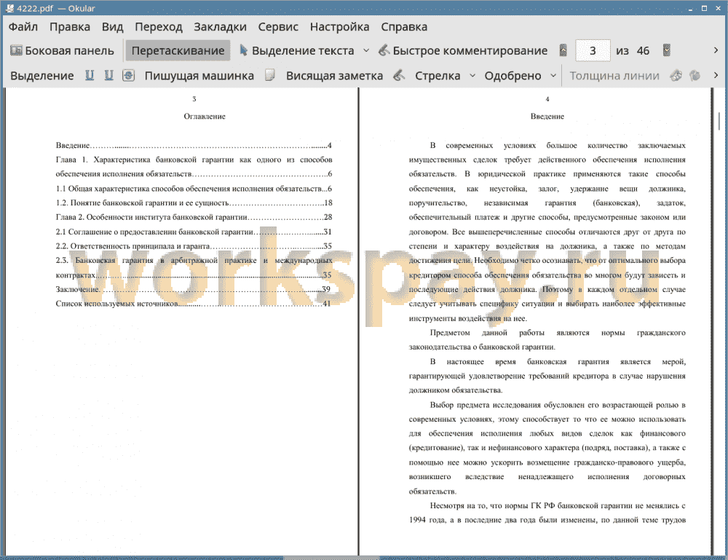This screenshot has height=560, width=728.
Task: Open the Сервис menu
Action: coord(278,27)
